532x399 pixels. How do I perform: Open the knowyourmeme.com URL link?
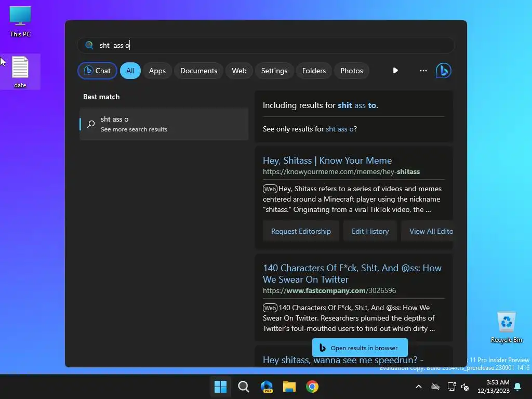(x=341, y=171)
